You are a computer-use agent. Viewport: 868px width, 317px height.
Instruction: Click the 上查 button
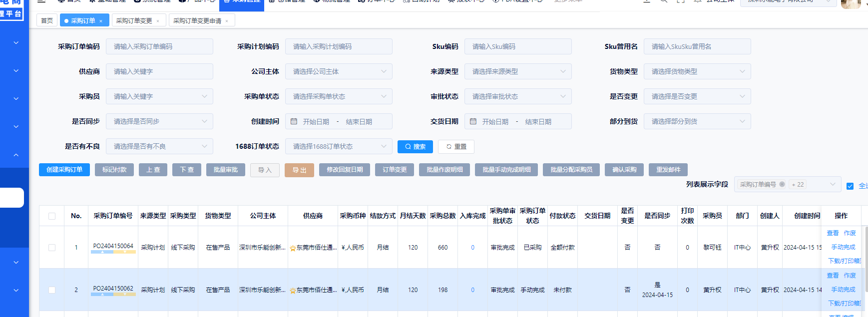153,170
